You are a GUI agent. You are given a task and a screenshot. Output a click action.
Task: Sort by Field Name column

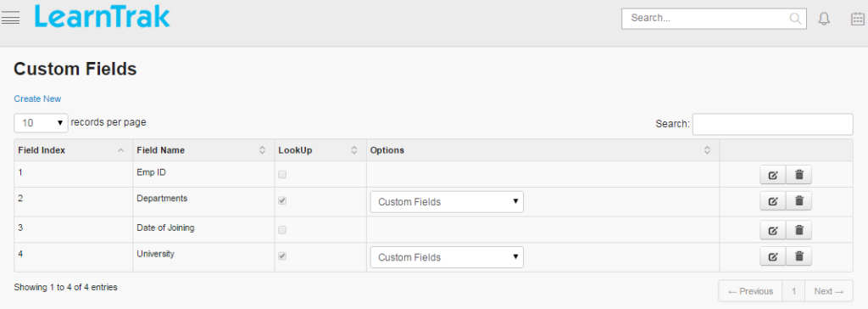[203, 150]
